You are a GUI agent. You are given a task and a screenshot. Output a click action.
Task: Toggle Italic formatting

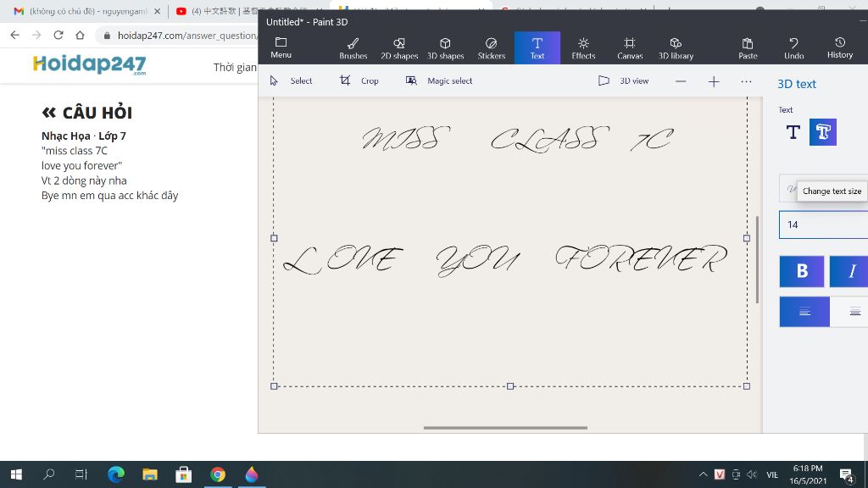849,271
